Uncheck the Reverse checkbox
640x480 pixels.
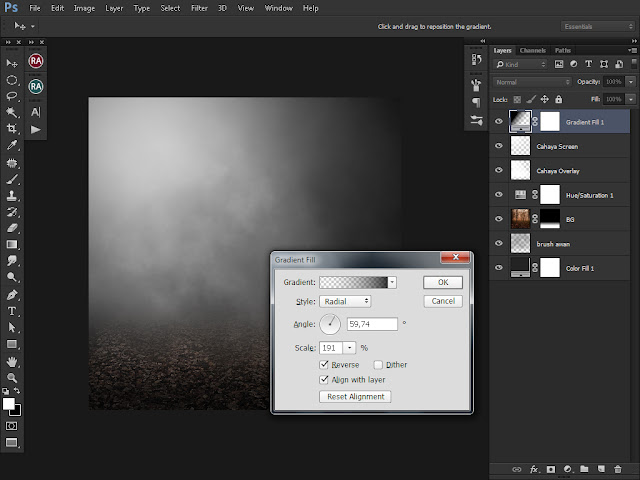(324, 364)
